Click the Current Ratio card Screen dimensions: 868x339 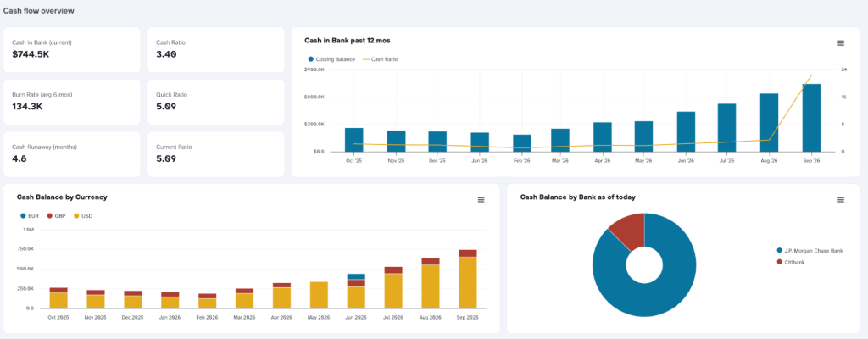216,154
